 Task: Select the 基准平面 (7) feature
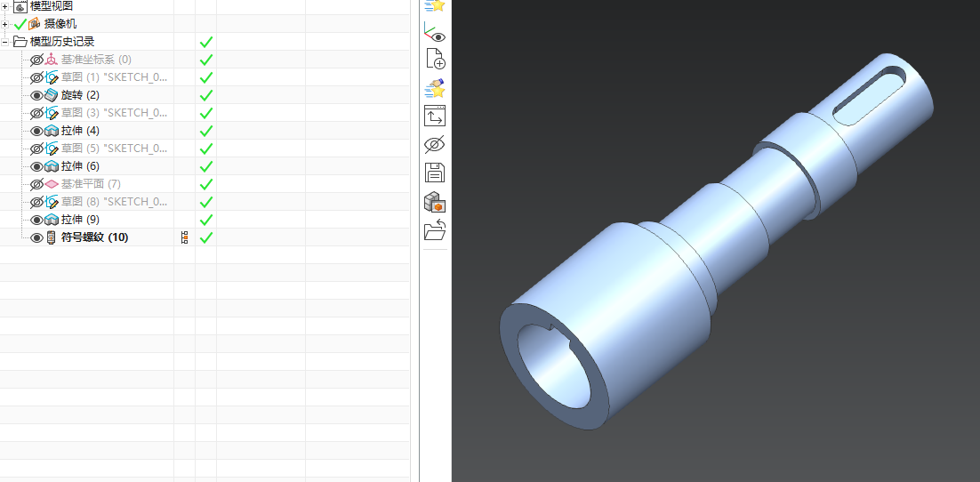click(x=91, y=184)
